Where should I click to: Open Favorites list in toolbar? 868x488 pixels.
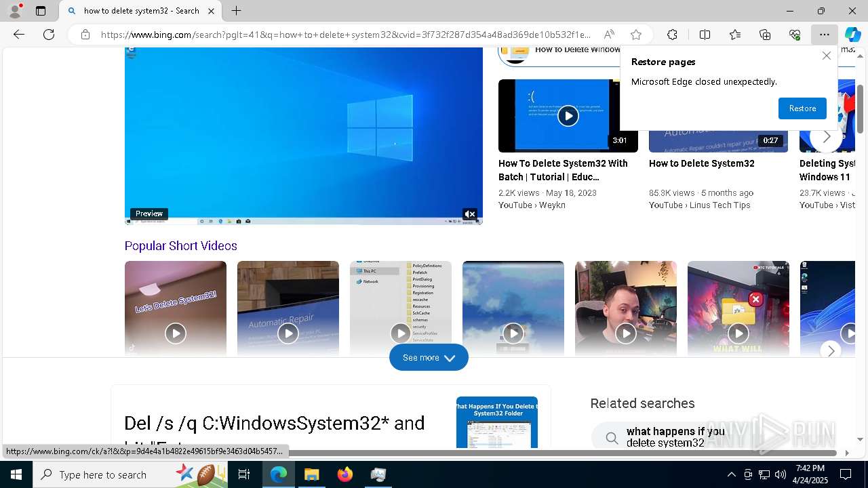pyautogui.click(x=735, y=35)
